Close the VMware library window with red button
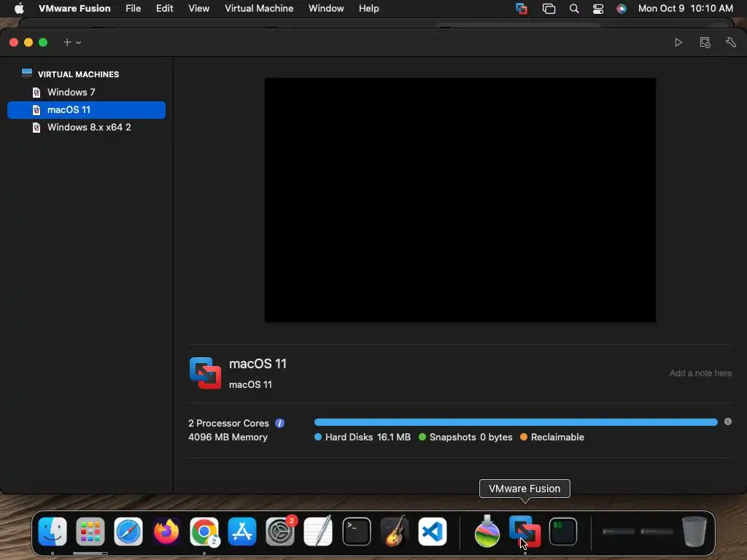 [14, 42]
